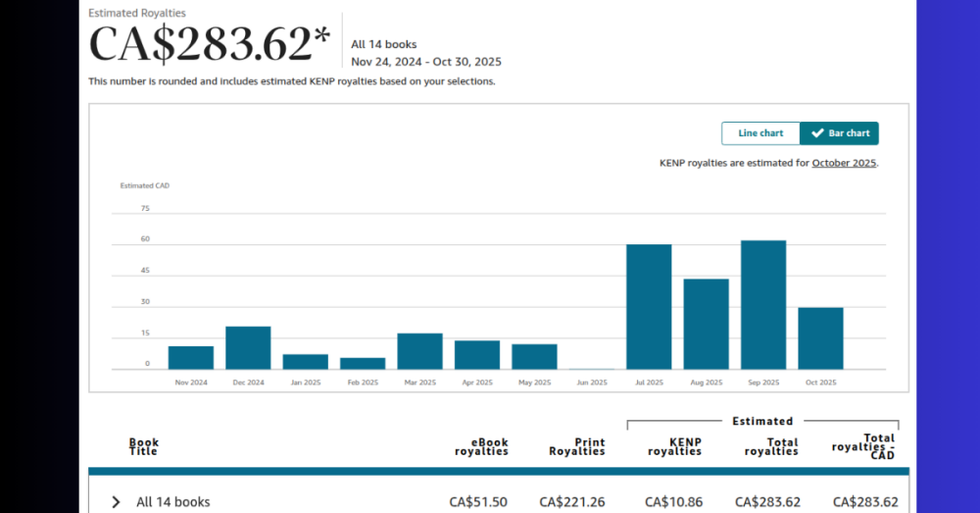Click the KENP royalties column header
Image resolution: width=980 pixels, height=513 pixels.
coord(674,447)
